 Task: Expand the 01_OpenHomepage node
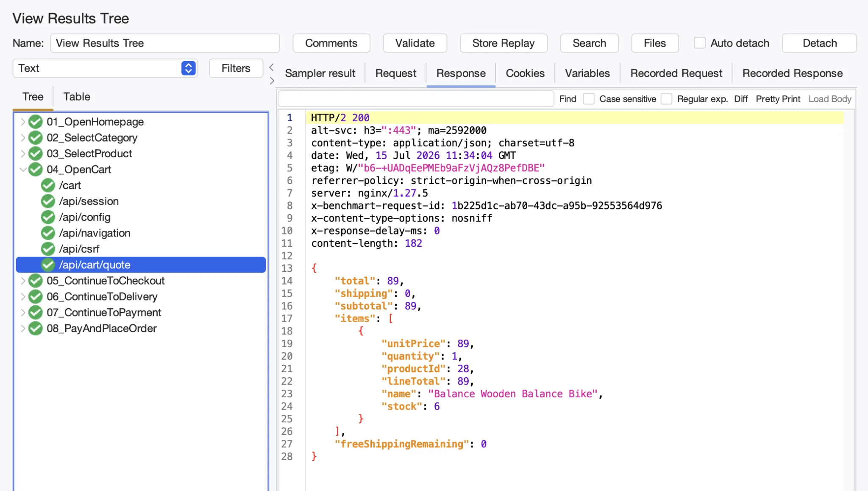(x=23, y=122)
